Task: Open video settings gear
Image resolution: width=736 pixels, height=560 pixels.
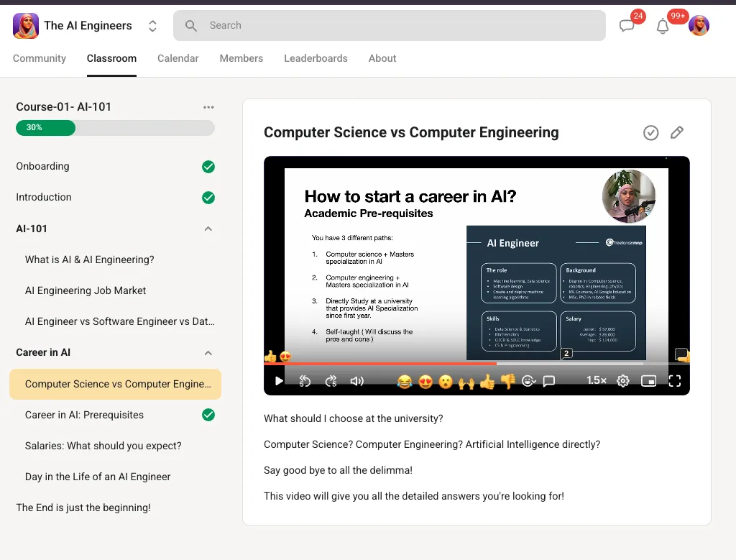Action: pos(623,381)
